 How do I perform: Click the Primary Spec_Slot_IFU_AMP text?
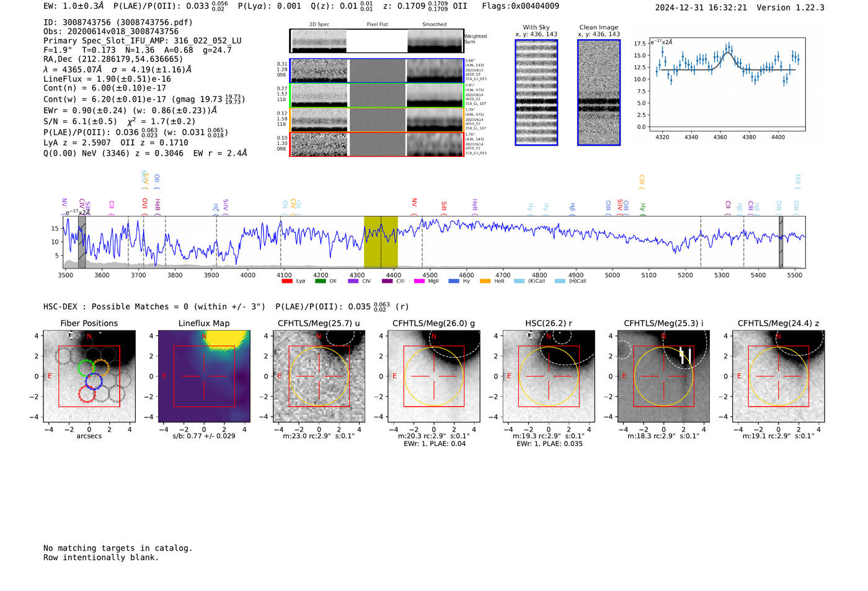click(x=143, y=41)
